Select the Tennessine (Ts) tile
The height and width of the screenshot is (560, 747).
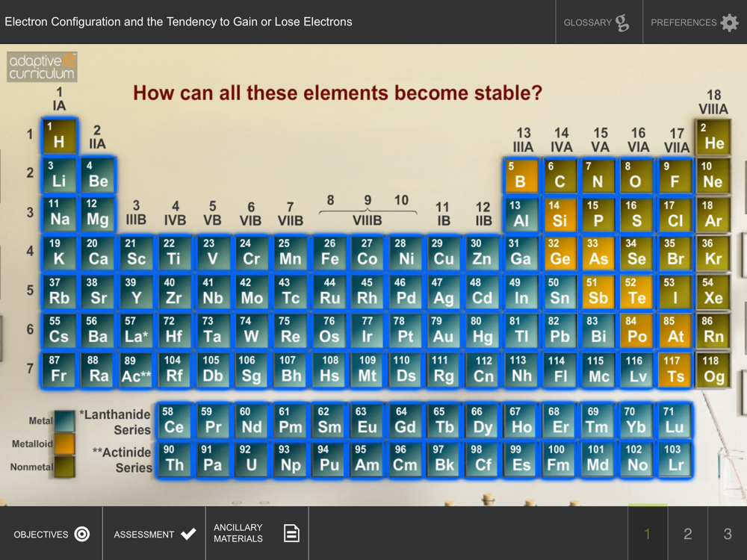point(675,370)
